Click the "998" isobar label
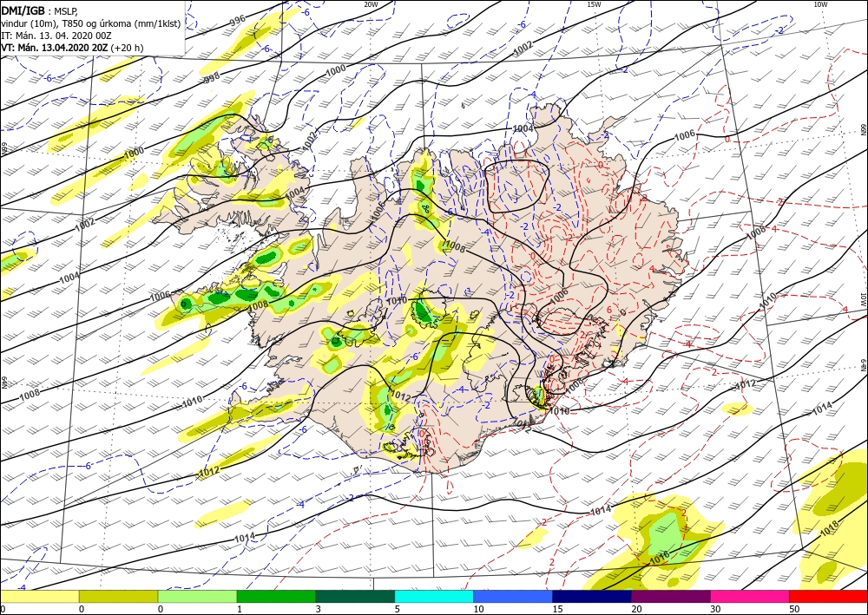This screenshot has width=868, height=615. pos(212,77)
